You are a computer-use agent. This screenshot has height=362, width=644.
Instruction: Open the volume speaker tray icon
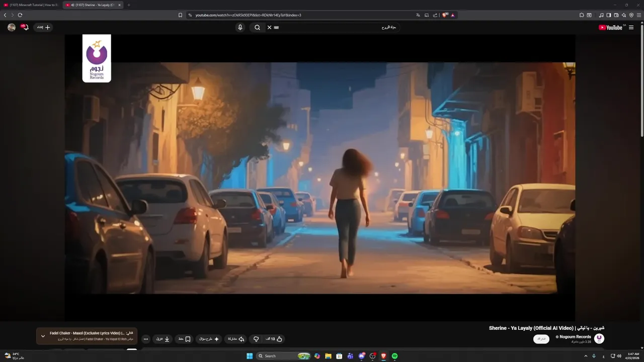619,356
